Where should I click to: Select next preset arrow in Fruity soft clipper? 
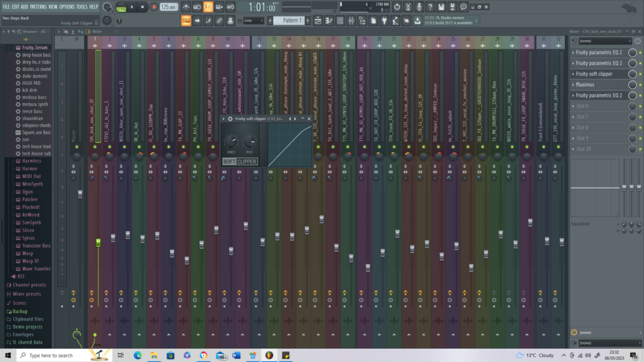click(295, 119)
